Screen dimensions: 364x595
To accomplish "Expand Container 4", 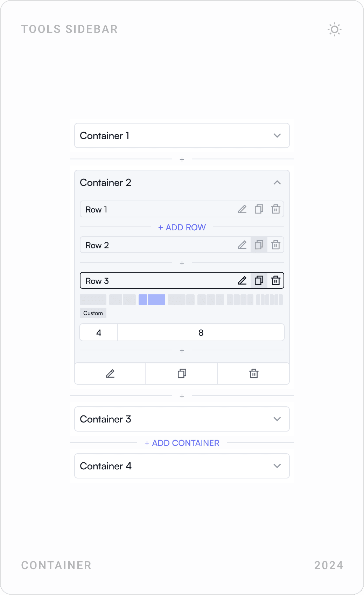I will click(x=277, y=466).
